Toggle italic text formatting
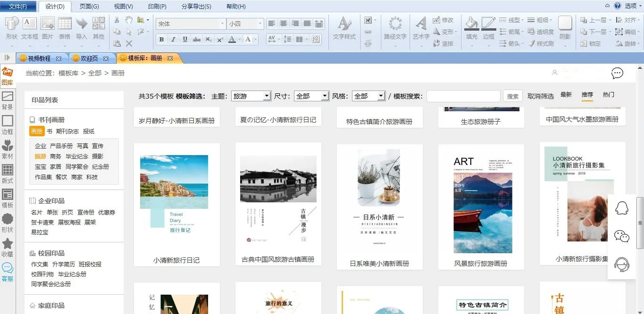This screenshot has height=314, width=644. coord(173,39)
